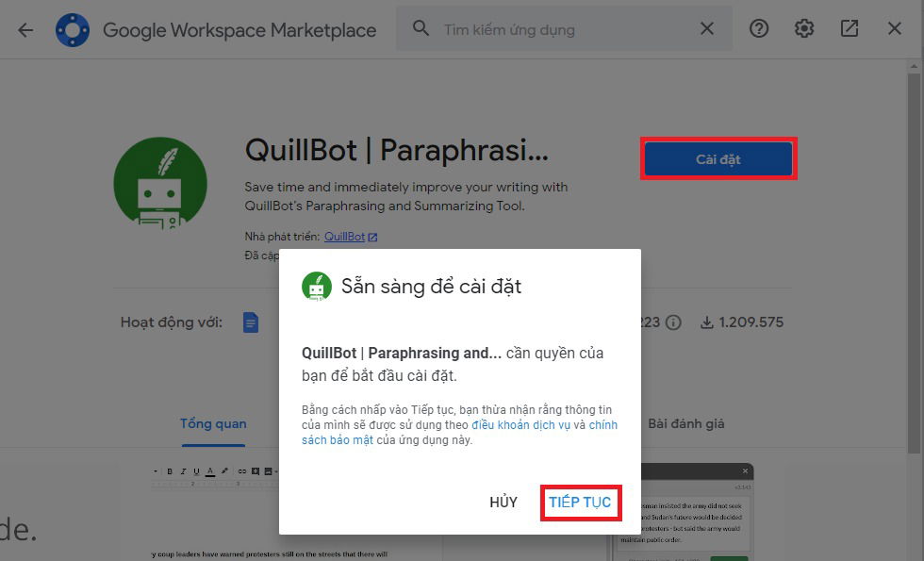Click the QuillBot icon in dialog header

pos(317,287)
